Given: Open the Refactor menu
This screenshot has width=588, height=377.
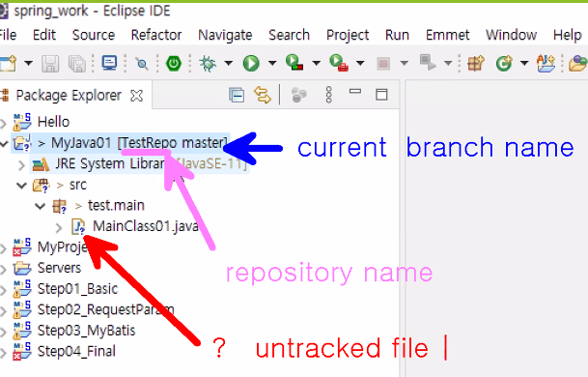Looking at the screenshot, I should (x=156, y=35).
